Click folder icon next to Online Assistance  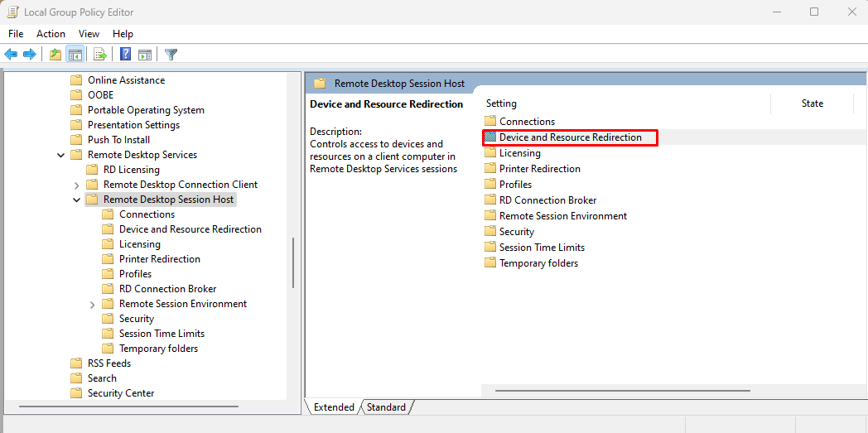point(76,80)
